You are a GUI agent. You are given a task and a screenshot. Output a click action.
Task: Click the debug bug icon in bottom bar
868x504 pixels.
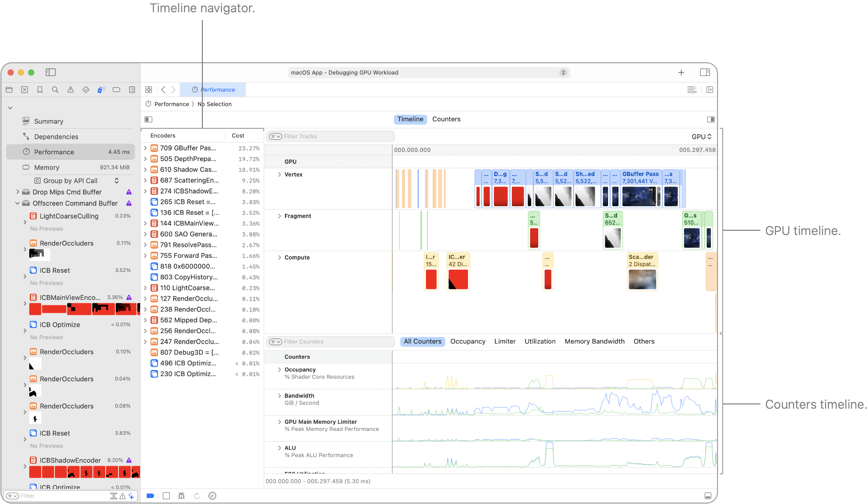(x=181, y=496)
